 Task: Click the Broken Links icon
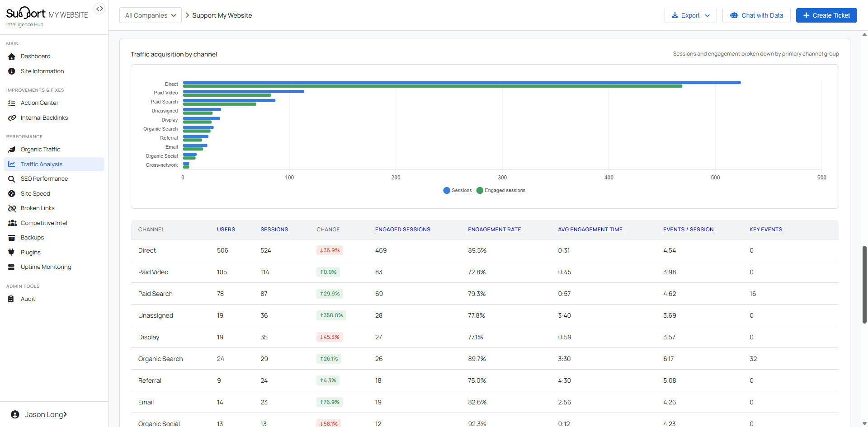12,208
